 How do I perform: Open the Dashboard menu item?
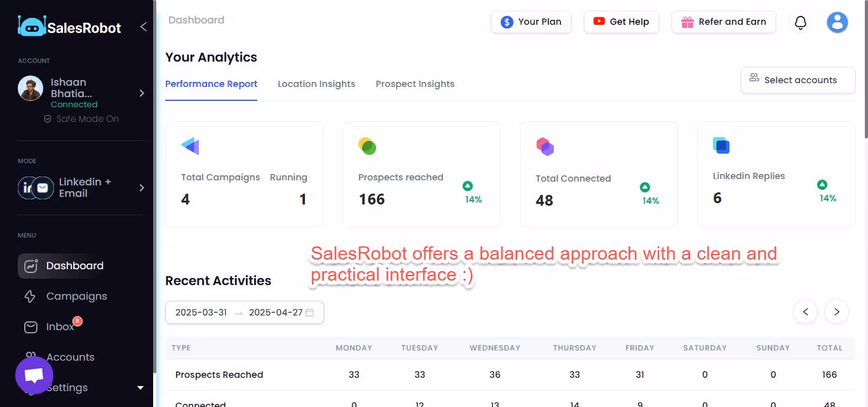coord(74,265)
